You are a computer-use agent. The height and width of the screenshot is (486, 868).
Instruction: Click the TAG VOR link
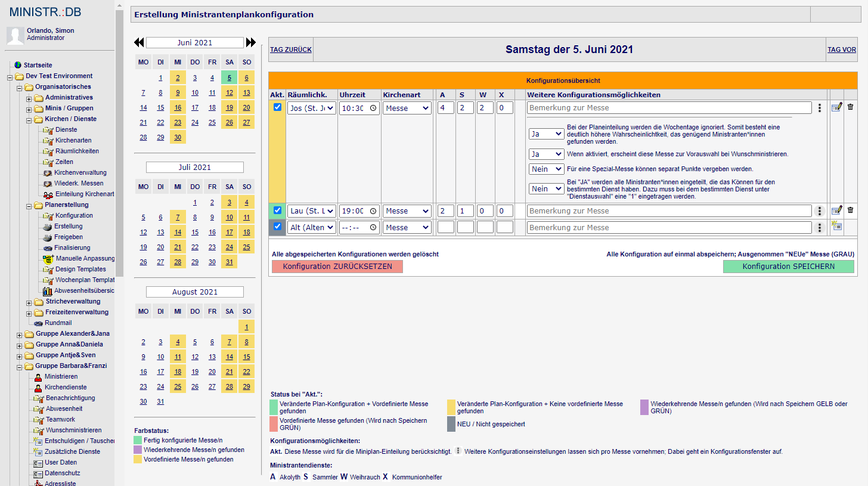tap(842, 49)
